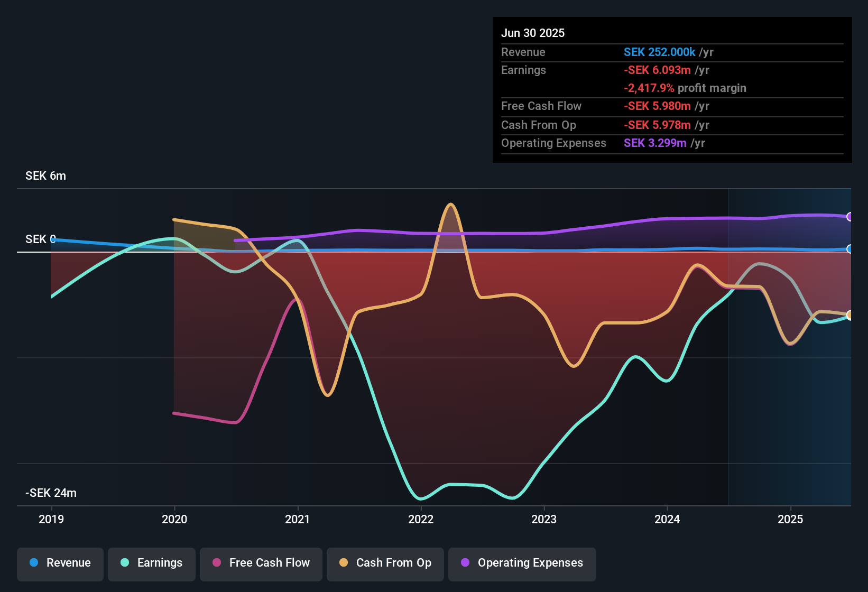
Task: Click the 2021 x-axis label
Action: (298, 519)
